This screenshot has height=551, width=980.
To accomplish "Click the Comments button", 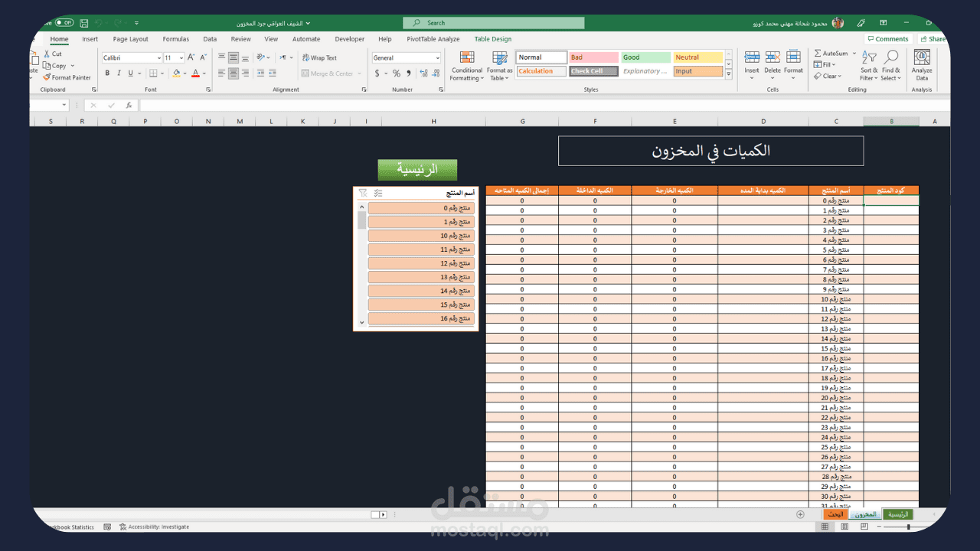I will [888, 39].
